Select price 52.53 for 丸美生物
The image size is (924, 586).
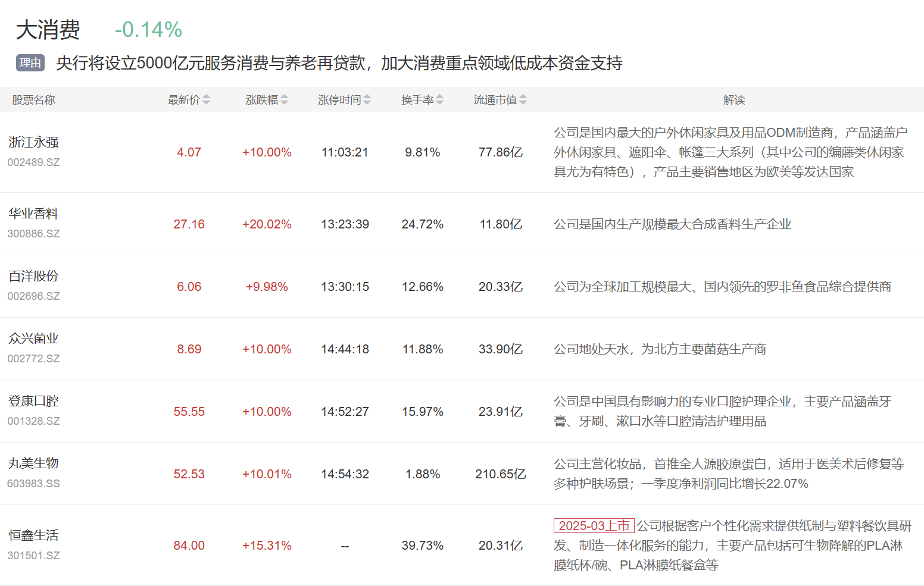pyautogui.click(x=189, y=474)
